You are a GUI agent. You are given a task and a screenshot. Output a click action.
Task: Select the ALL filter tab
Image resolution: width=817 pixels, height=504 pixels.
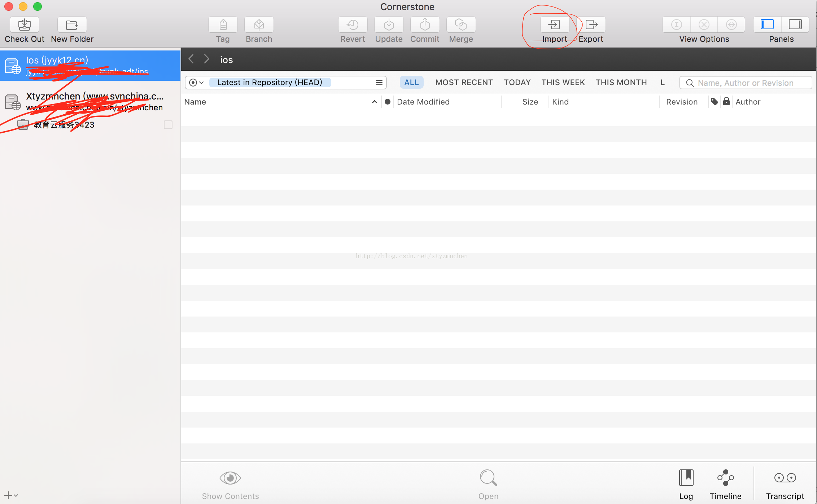411,83
